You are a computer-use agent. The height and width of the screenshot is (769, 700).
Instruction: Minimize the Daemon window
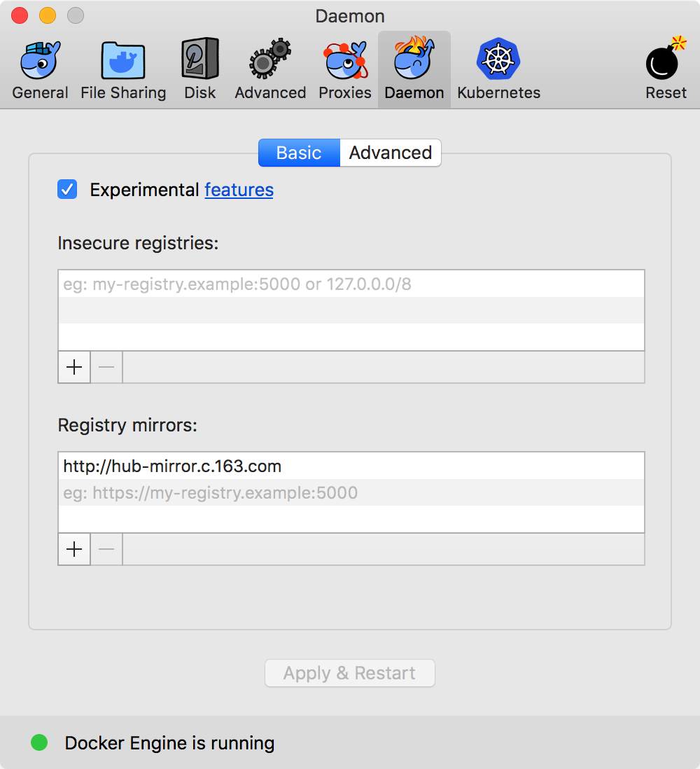[48, 15]
